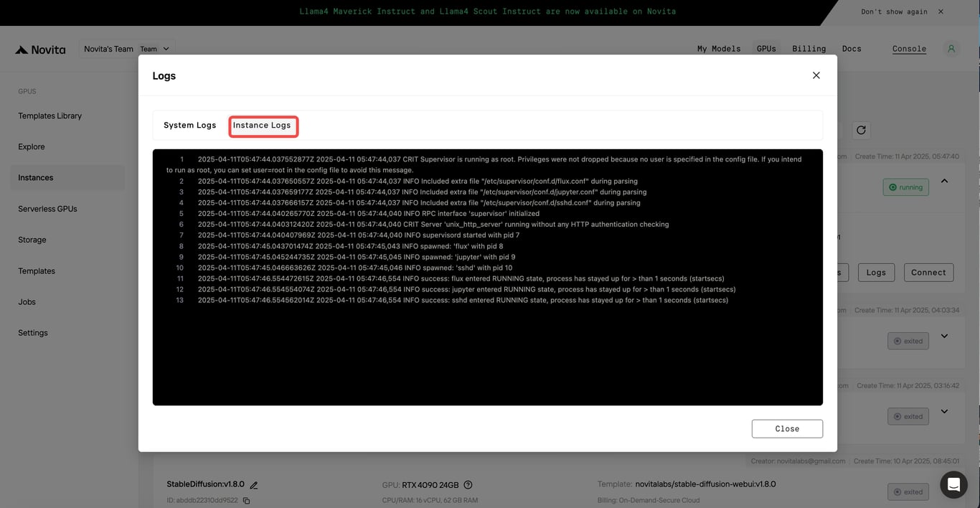Open Settings in the sidebar
This screenshot has height=508, width=980.
click(33, 333)
